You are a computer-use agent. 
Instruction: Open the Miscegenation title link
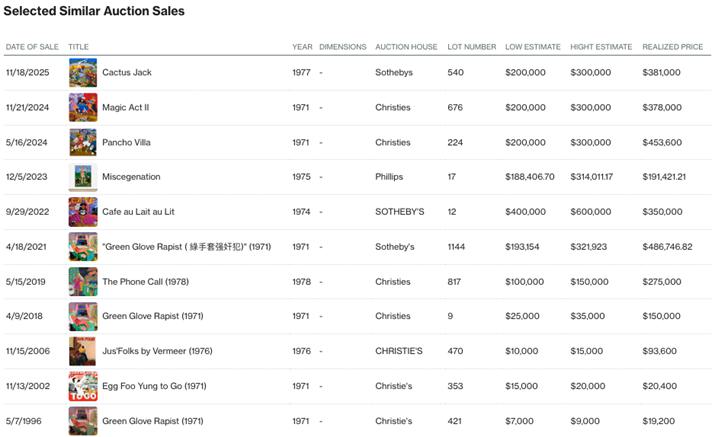[x=131, y=177]
